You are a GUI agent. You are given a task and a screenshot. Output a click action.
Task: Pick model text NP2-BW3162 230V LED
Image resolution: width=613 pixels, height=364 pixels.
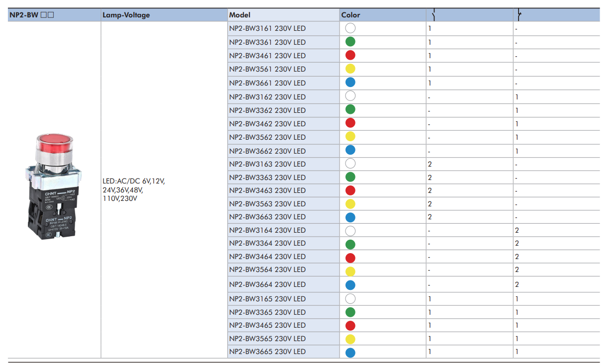click(x=267, y=97)
